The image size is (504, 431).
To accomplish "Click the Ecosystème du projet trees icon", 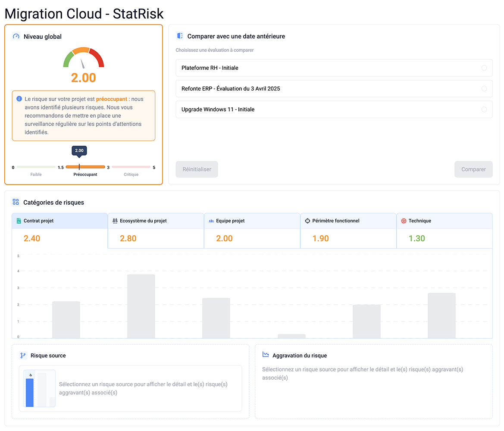I will (x=115, y=221).
